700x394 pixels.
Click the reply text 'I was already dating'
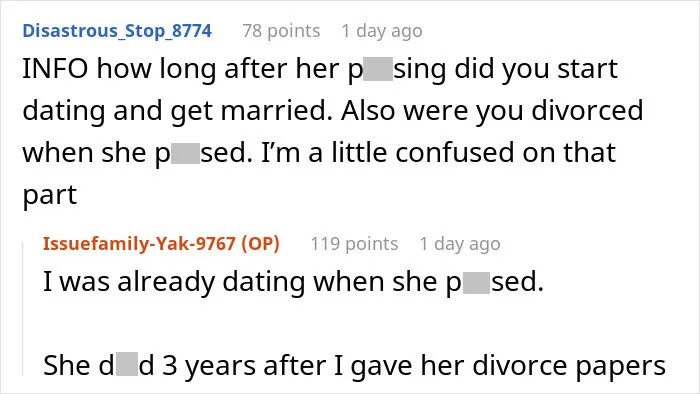[175, 282]
